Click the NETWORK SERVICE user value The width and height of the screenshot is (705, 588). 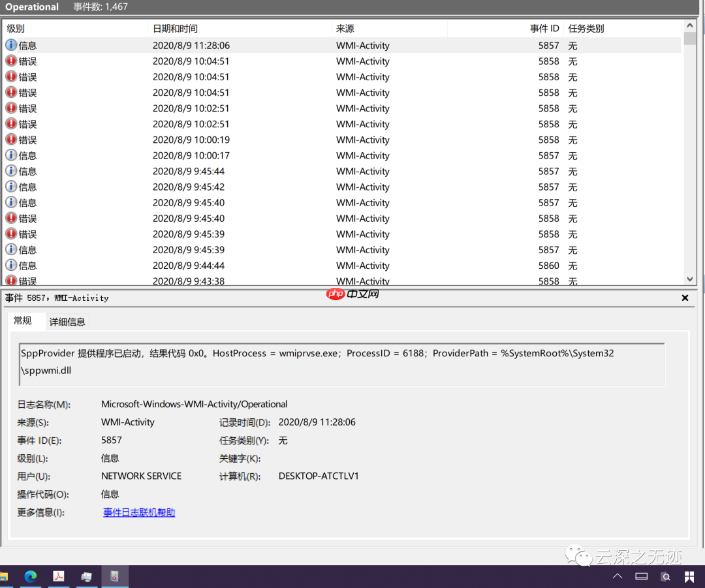[141, 476]
